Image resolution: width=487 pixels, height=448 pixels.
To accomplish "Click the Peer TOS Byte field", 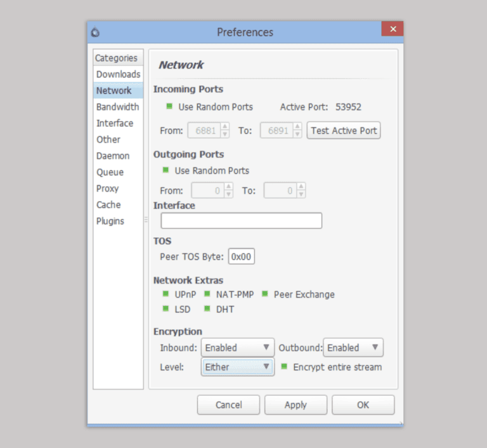I will point(242,256).
